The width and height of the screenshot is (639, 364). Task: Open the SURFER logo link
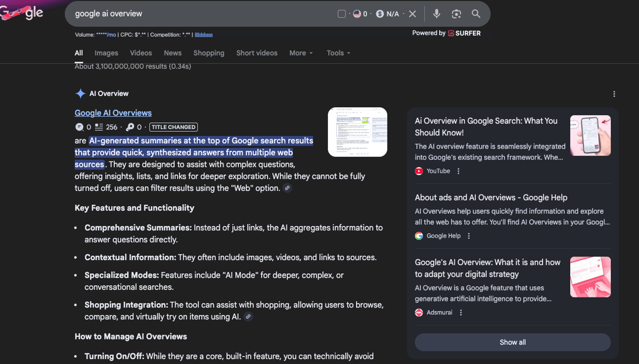click(465, 34)
